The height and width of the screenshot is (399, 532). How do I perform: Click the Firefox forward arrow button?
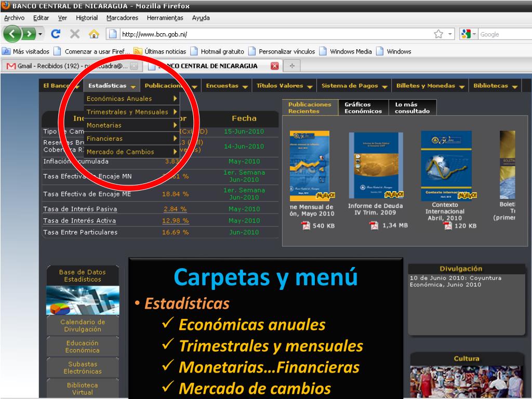point(29,34)
